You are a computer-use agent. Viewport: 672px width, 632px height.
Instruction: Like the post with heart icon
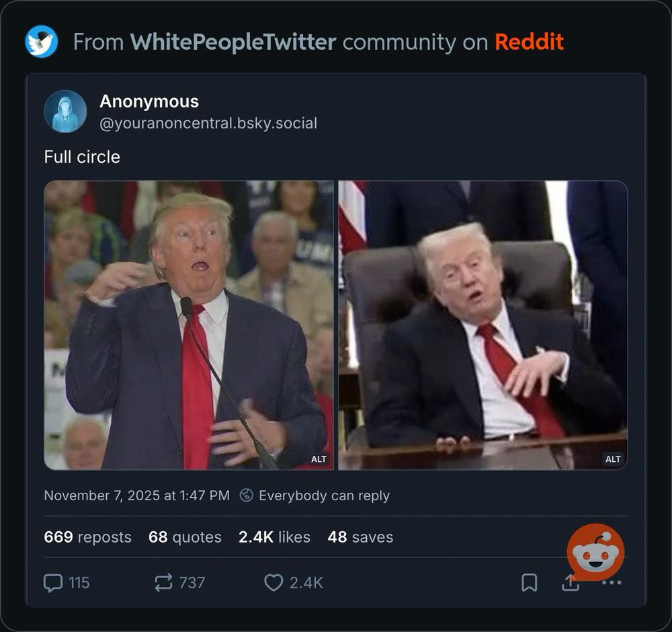point(274,583)
